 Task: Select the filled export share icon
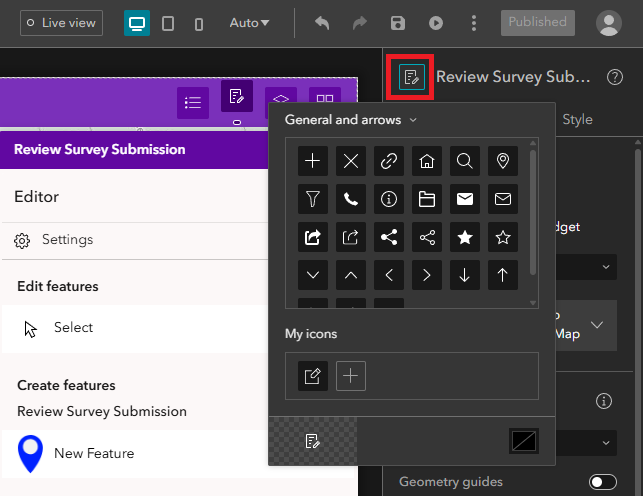[x=312, y=237]
